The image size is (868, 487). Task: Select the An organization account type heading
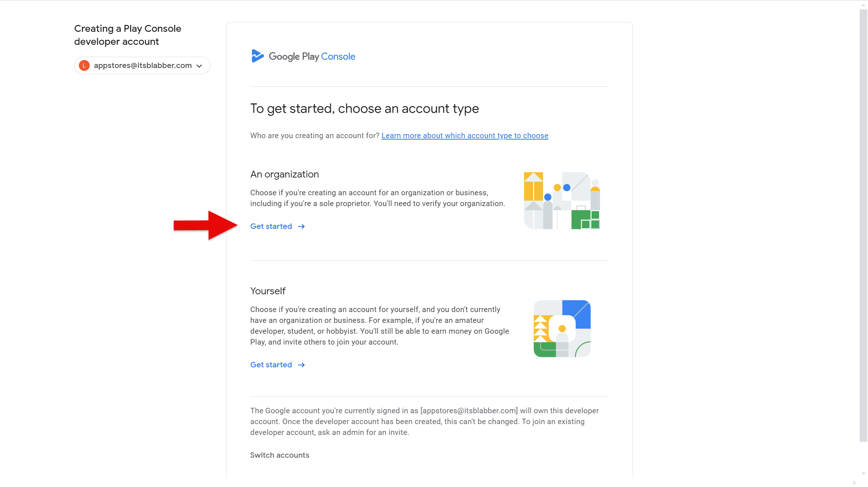(284, 174)
